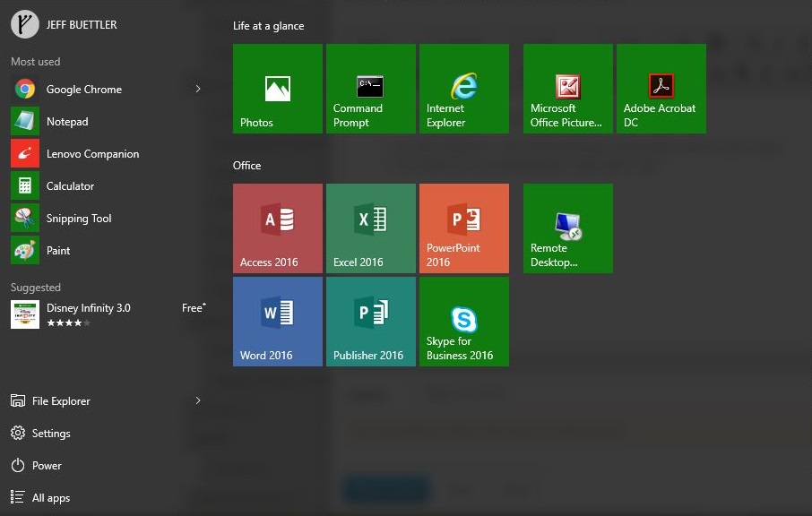Launch the Publisher 2016 tile
Image resolution: width=812 pixels, height=516 pixels.
coord(371,322)
